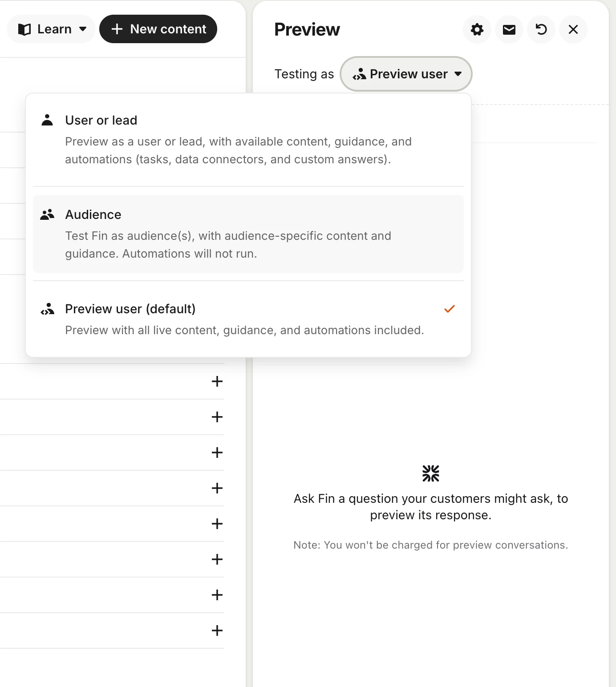Screen dimensions: 616x687
Task: Click the single person icon beside User or lead
Action: click(47, 120)
